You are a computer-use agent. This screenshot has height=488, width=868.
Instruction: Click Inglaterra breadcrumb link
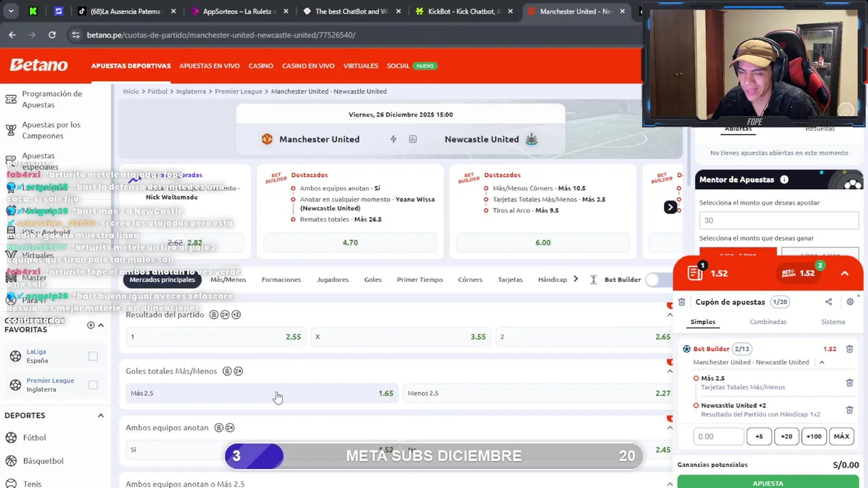click(191, 91)
